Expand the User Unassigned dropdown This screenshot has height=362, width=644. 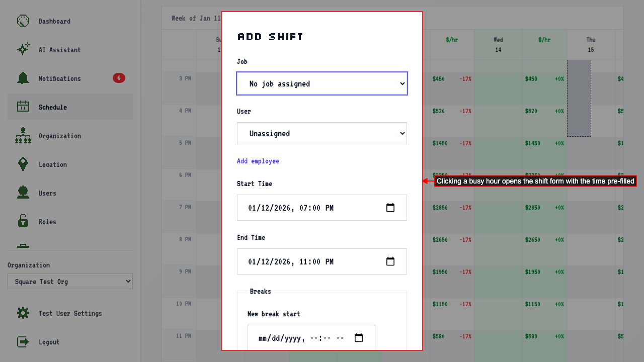pos(322,133)
